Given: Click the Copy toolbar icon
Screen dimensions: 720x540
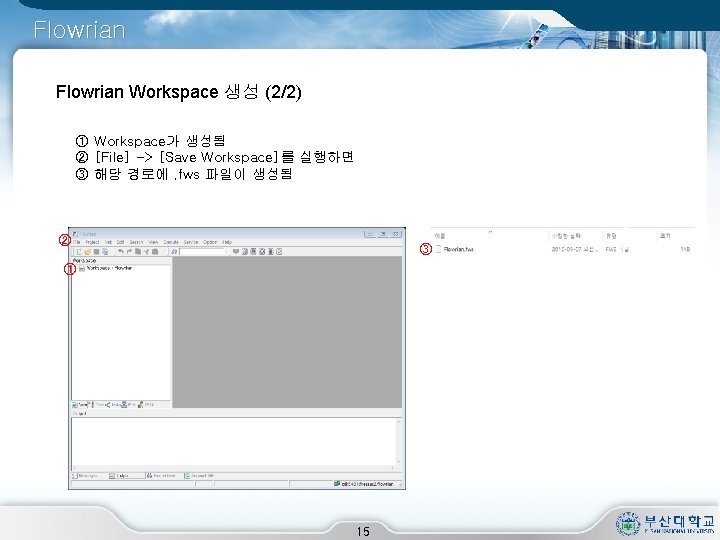Looking at the screenshot, I should 138,251.
